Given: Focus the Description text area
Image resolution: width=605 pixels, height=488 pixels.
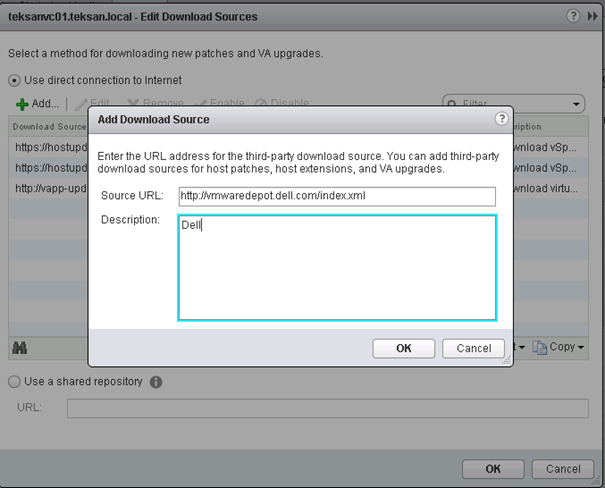Looking at the screenshot, I should pyautogui.click(x=337, y=268).
